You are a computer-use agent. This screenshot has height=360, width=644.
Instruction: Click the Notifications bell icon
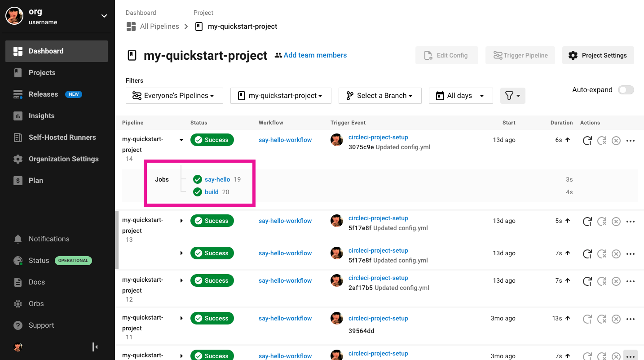click(18, 239)
